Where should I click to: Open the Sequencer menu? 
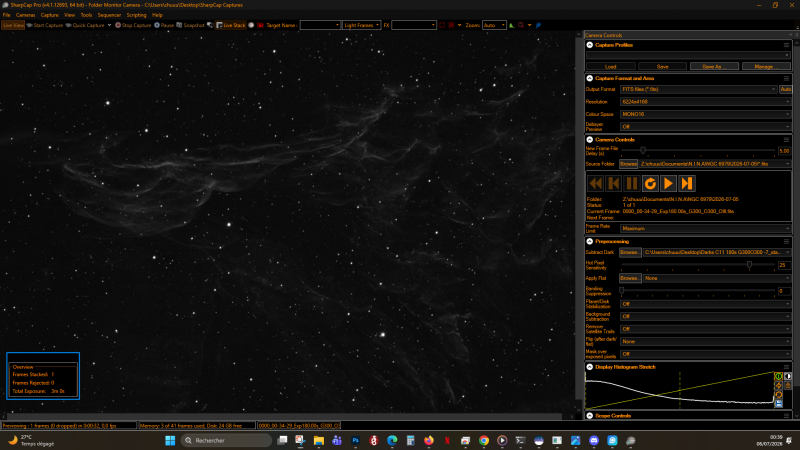pyautogui.click(x=109, y=15)
